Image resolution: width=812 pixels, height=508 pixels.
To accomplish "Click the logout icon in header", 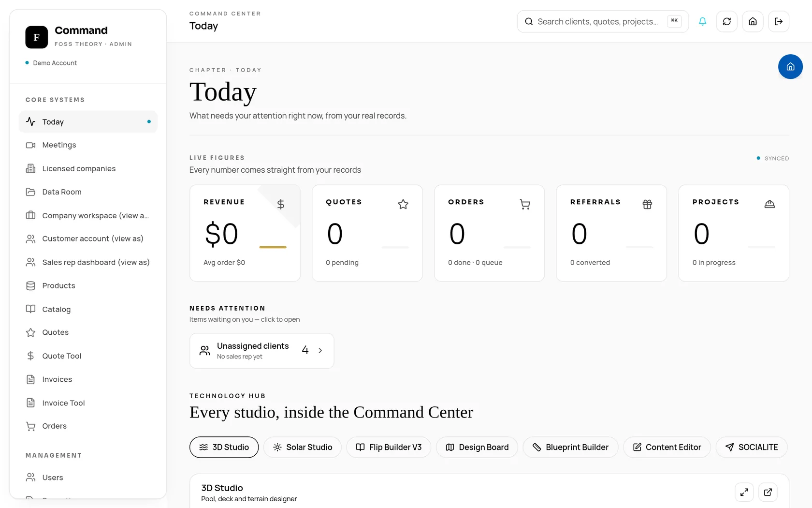I will pyautogui.click(x=779, y=21).
